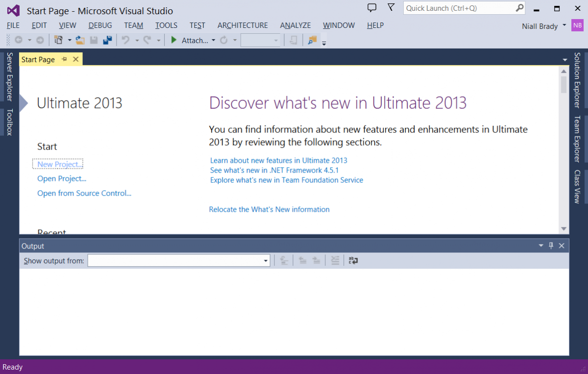
Task: Open the Solution Explorer side tab
Action: click(x=577, y=80)
